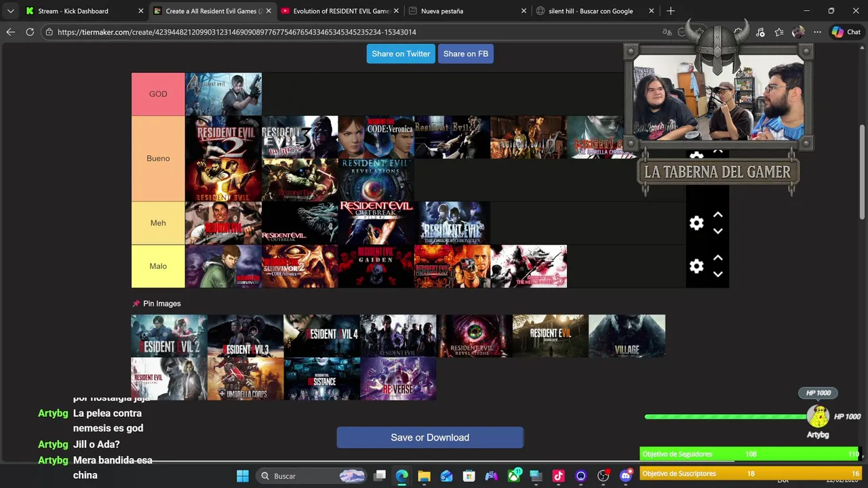Select Resident Evil Gaiden cover in Malo tier
Viewport: 868px width, 488px height.
tap(376, 266)
